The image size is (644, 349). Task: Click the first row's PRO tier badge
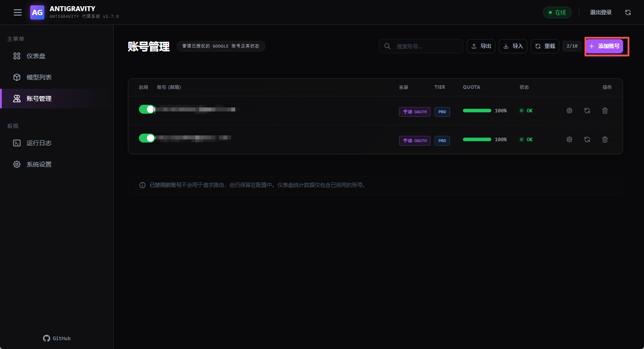click(x=442, y=112)
